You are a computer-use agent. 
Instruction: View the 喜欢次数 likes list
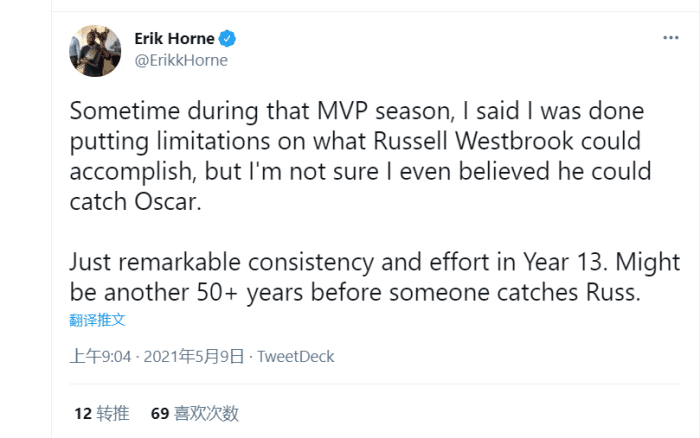click(x=207, y=413)
